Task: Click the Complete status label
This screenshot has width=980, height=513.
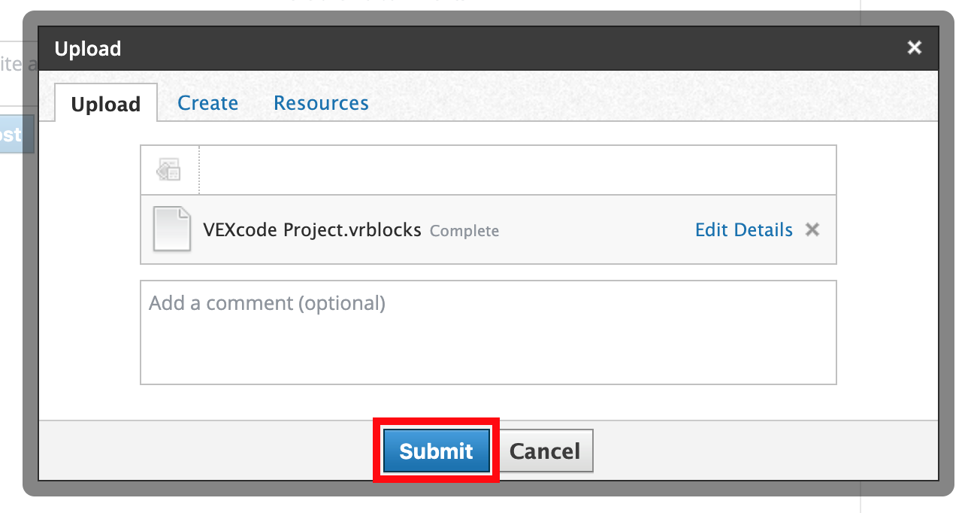Action: click(464, 231)
